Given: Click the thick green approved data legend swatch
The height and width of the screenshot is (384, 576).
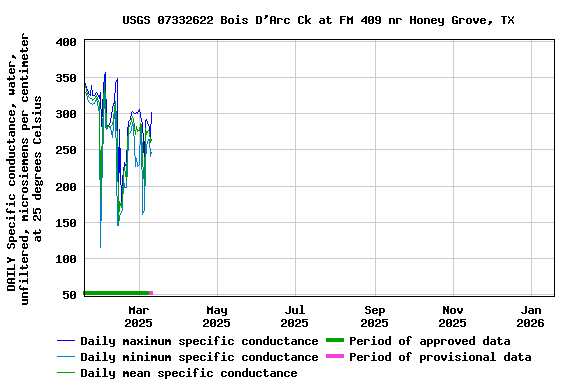Looking at the screenshot, I should pyautogui.click(x=335, y=340).
